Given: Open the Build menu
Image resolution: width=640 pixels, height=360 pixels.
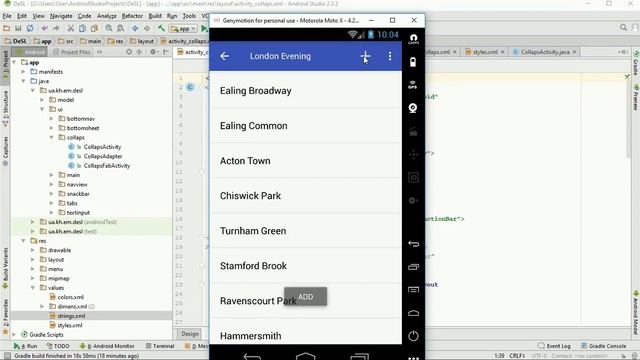Looking at the screenshot, I should tap(155, 16).
